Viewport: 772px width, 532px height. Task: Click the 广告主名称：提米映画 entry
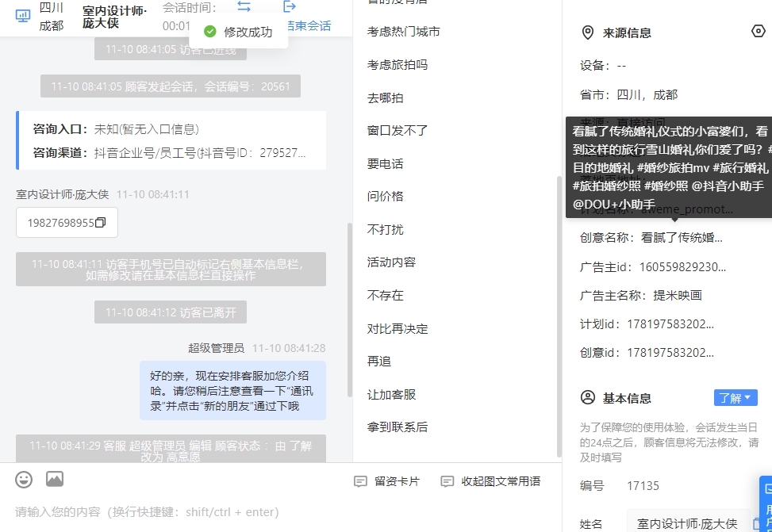click(641, 296)
